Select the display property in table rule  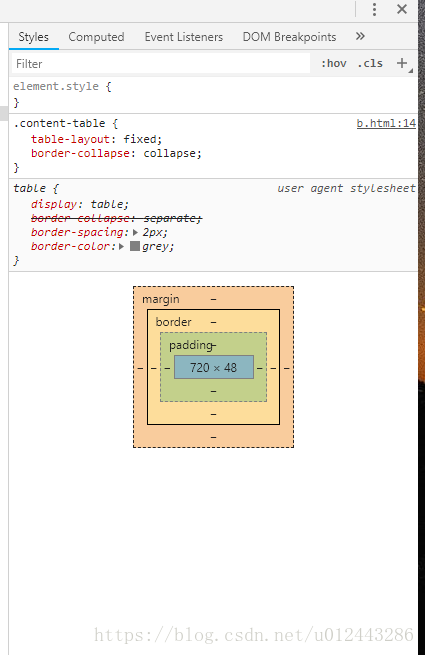pos(54,204)
